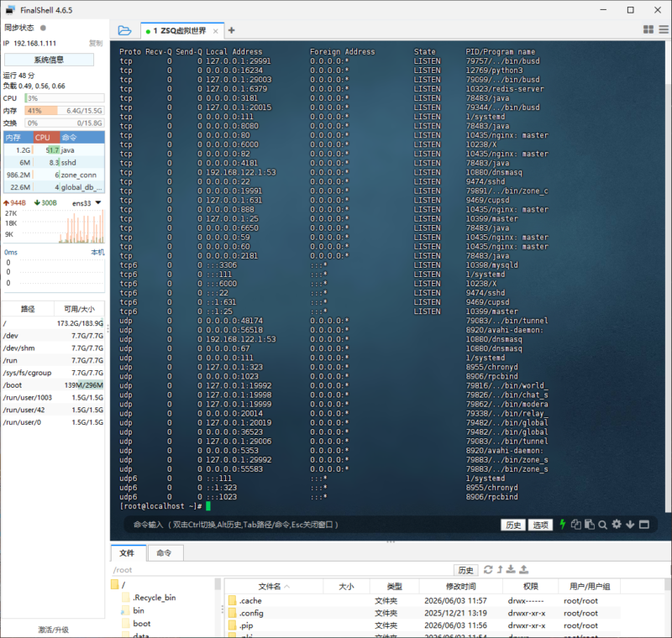672x638 pixels.
Task: Sort files by 修改时间 column
Action: [x=460, y=586]
